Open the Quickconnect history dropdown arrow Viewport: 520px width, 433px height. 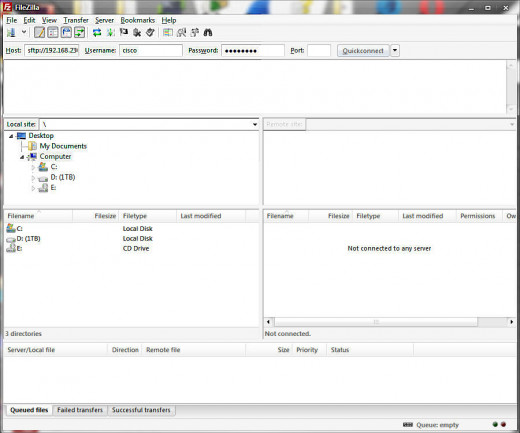coord(395,51)
